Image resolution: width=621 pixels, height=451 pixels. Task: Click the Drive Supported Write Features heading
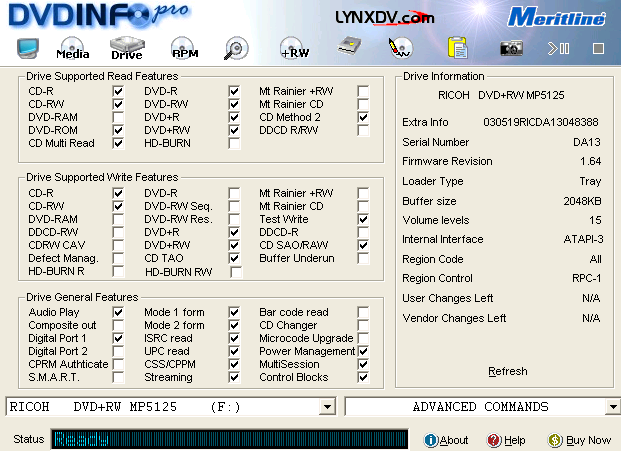pyautogui.click(x=102, y=177)
